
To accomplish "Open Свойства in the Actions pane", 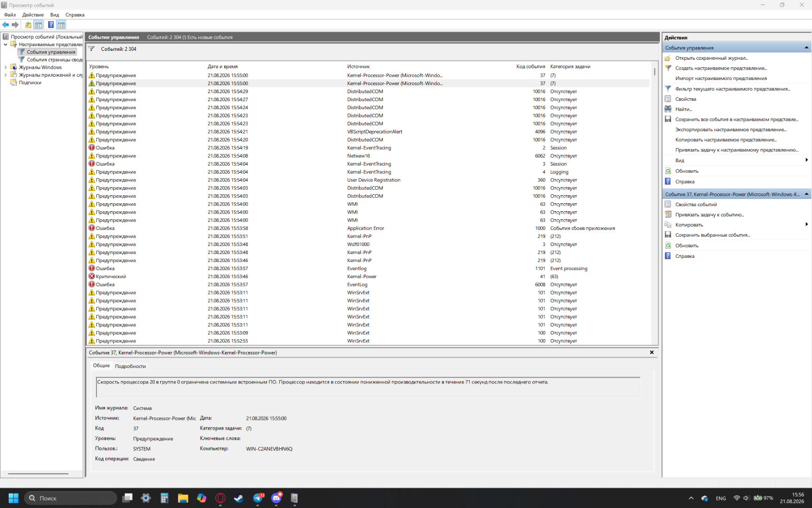I will coord(686,99).
